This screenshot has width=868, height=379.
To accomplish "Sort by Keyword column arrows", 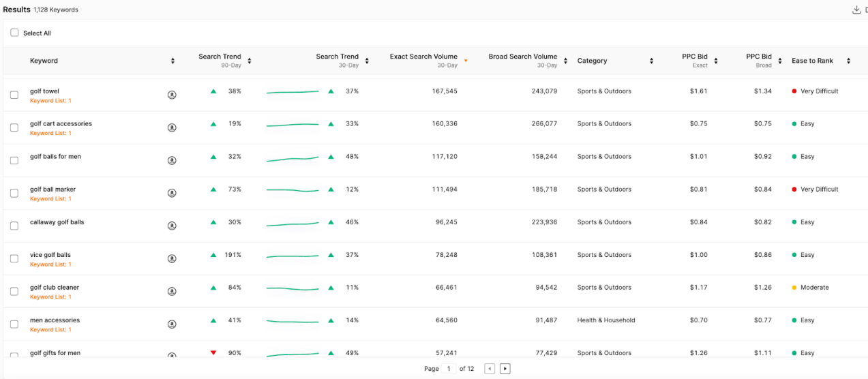I will coord(173,61).
